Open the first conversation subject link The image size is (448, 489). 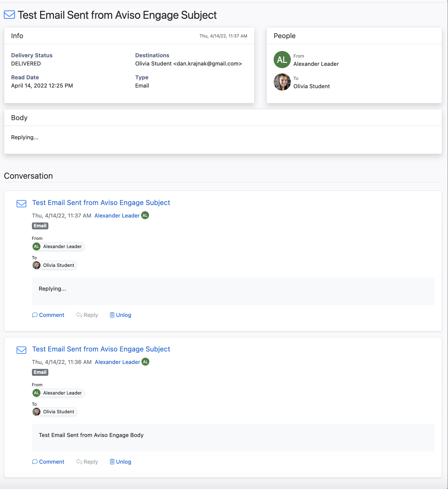click(101, 203)
